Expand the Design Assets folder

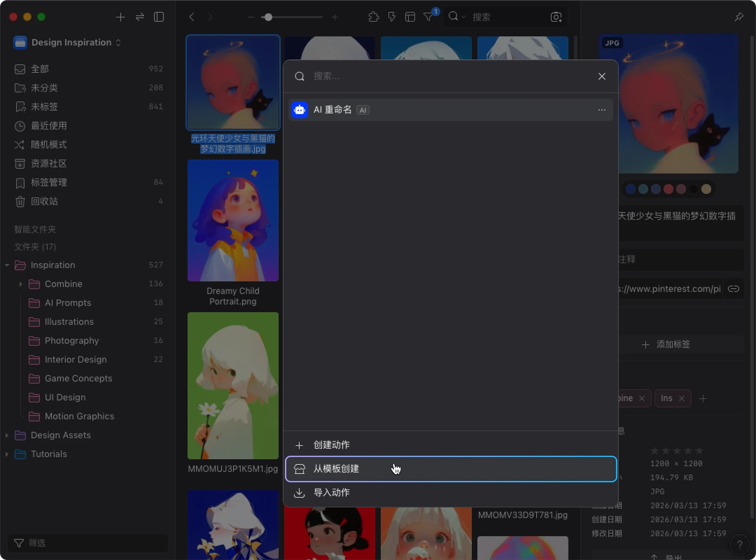(7, 435)
